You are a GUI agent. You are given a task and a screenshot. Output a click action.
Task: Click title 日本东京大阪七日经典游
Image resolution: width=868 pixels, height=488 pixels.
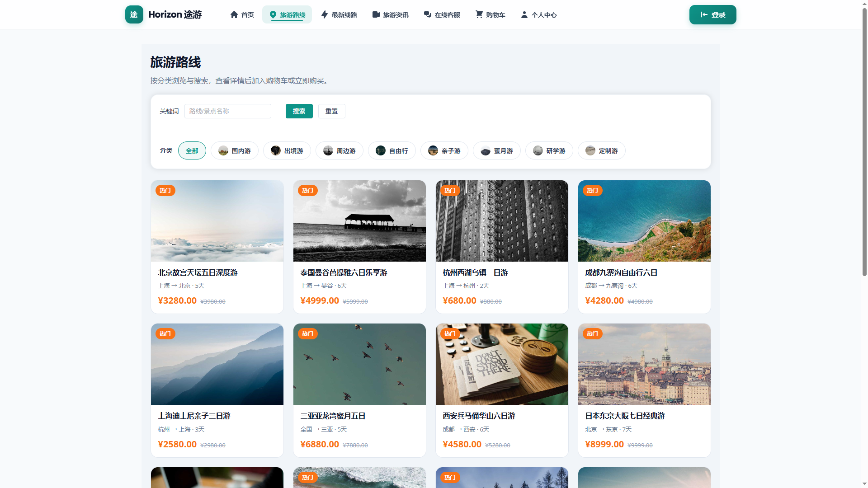pyautogui.click(x=625, y=416)
